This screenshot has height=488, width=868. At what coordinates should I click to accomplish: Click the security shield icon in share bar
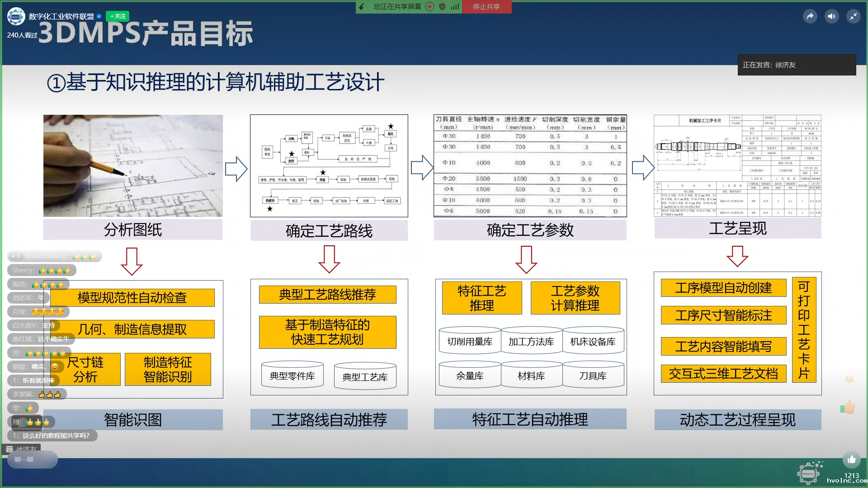tap(443, 6)
